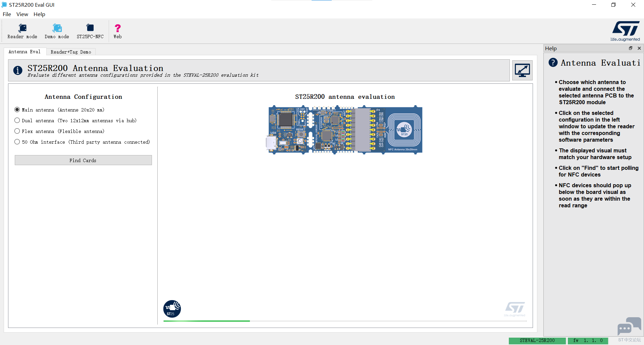This screenshot has width=644, height=345.
Task: Switch to Reader+Tag Demo tab
Action: click(71, 52)
